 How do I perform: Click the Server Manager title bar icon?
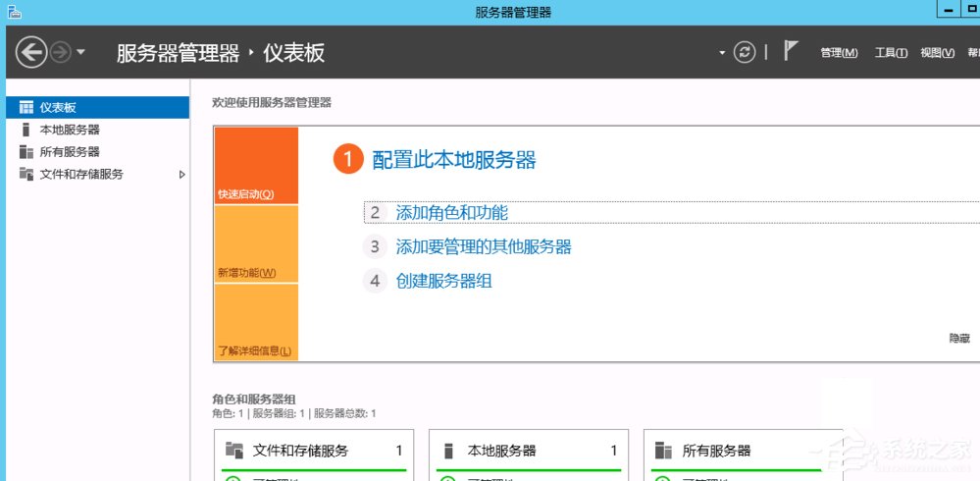pyautogui.click(x=13, y=11)
